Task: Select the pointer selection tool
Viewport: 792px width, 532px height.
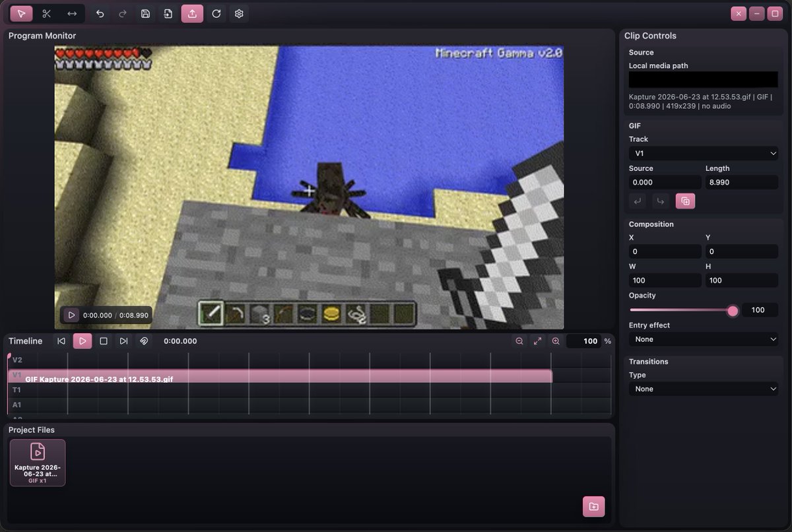Action: click(21, 13)
